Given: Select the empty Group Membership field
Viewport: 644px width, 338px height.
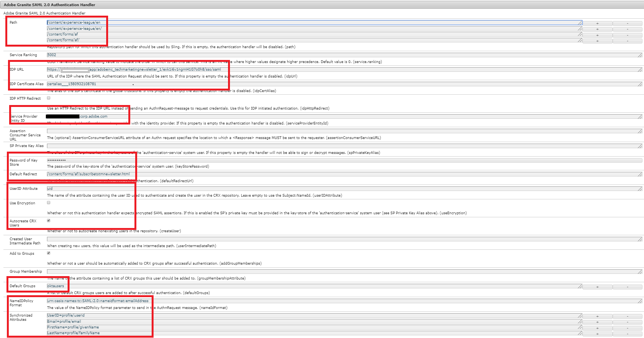Looking at the screenshot, I should click(345, 272).
